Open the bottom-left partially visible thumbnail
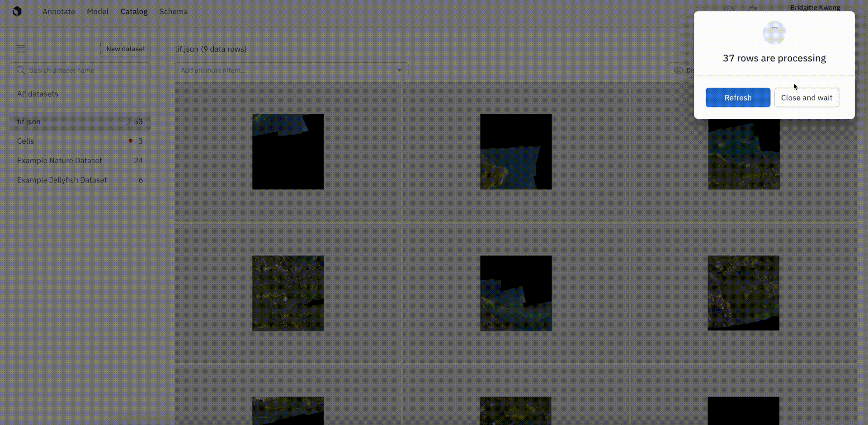Image resolution: width=868 pixels, height=425 pixels. tap(288, 411)
